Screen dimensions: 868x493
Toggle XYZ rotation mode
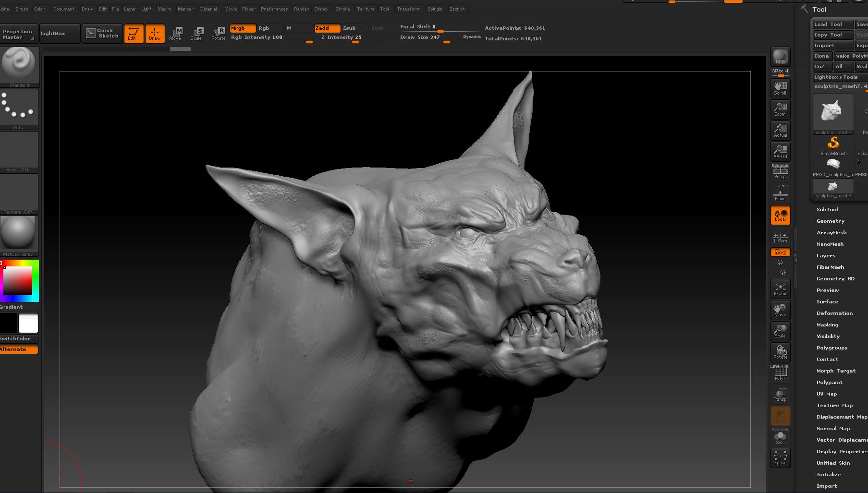coord(780,253)
